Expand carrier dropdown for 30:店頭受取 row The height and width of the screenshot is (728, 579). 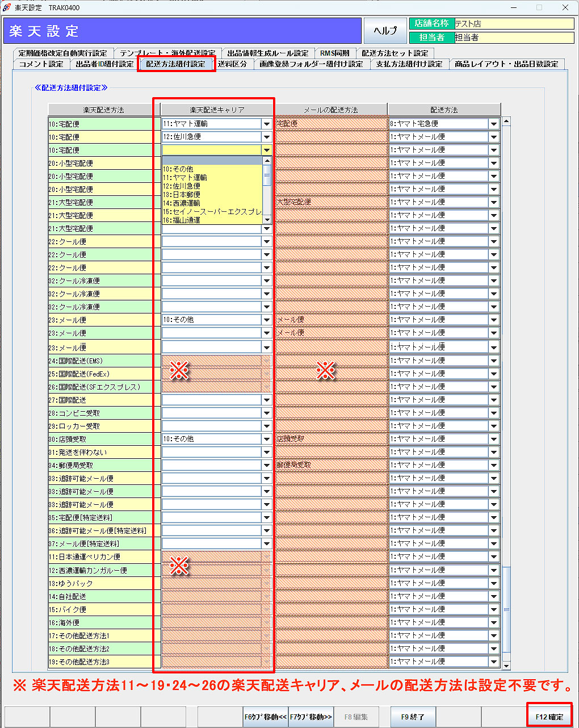[x=266, y=439]
